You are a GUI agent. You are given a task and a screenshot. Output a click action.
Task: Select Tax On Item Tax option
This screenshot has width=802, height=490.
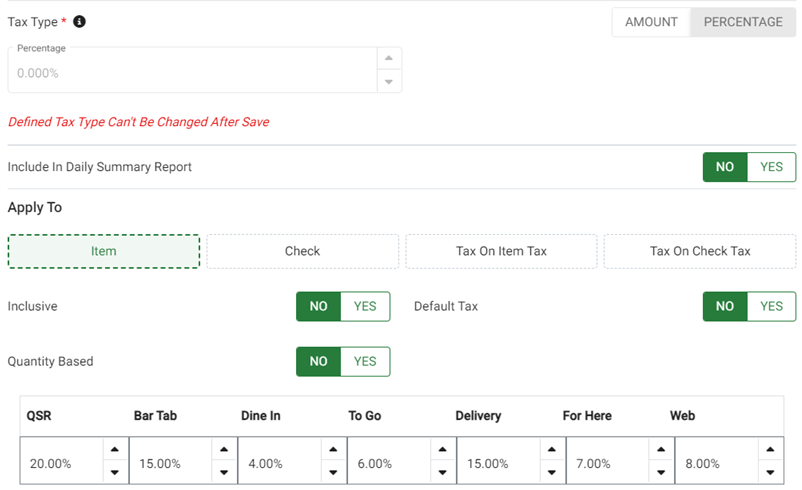501,251
